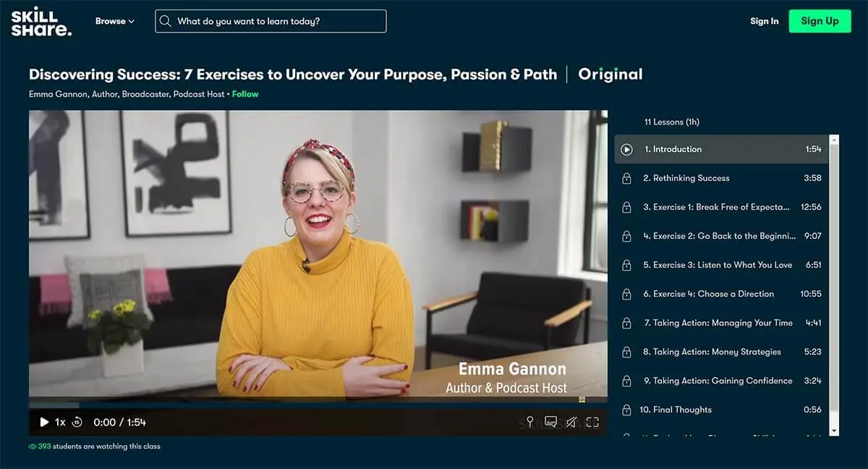Toggle the video mute speaker icon

(571, 422)
